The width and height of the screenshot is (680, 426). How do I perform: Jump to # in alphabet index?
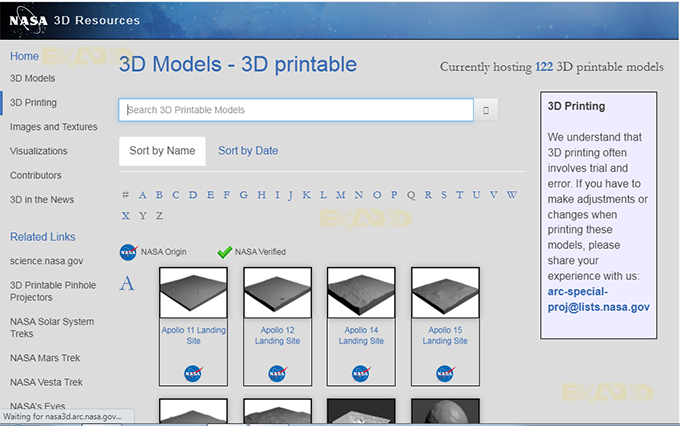[x=125, y=195]
